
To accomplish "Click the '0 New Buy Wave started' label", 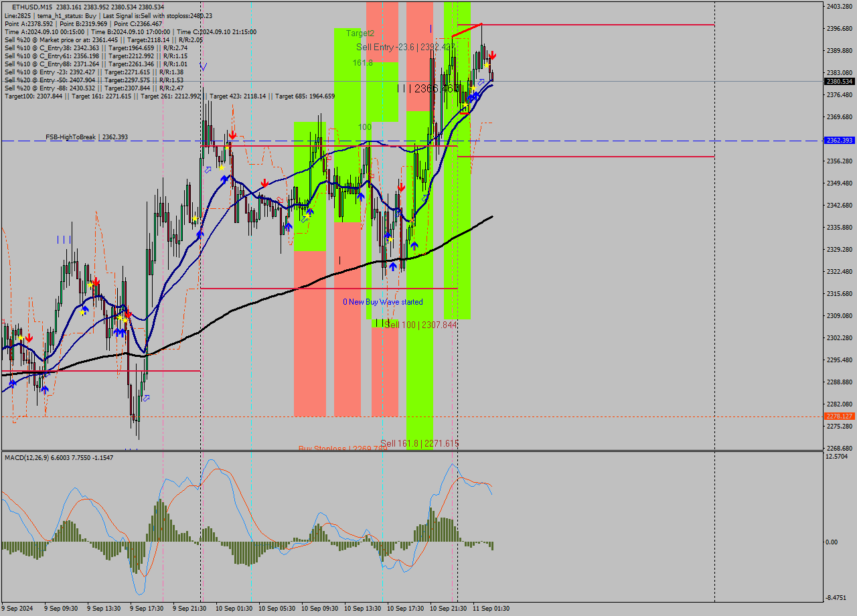I will click(x=383, y=302).
